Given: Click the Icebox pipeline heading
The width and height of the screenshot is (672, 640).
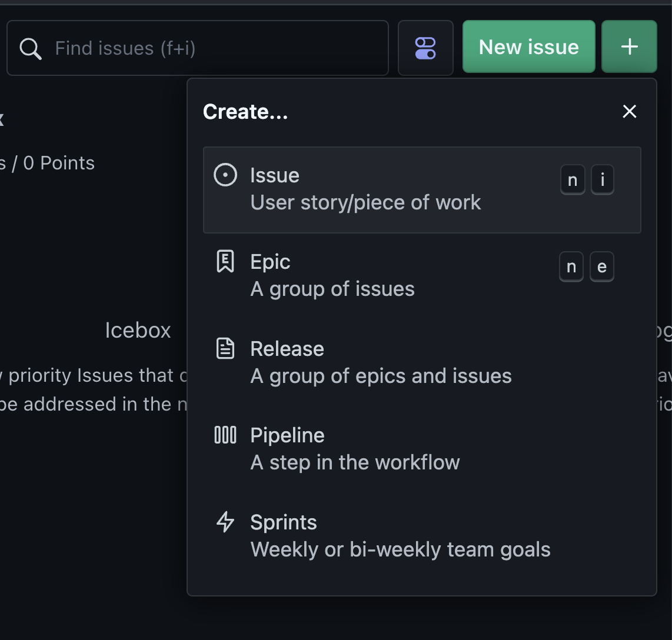Looking at the screenshot, I should coord(138,330).
